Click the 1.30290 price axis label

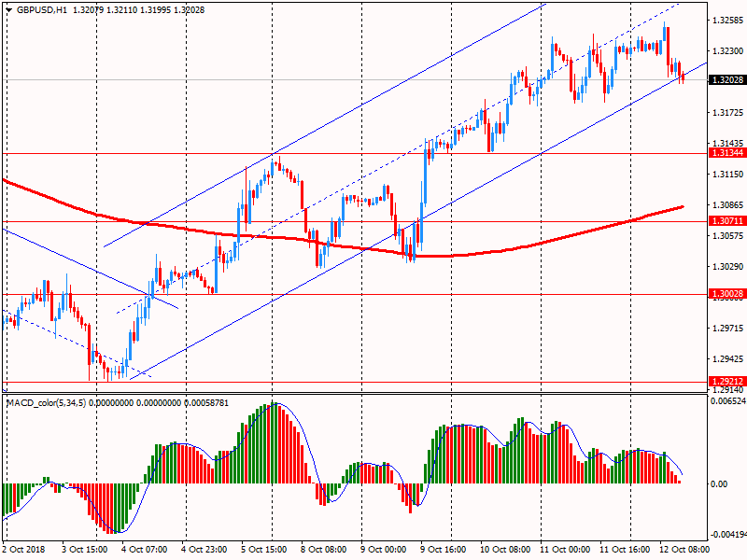[728, 267]
